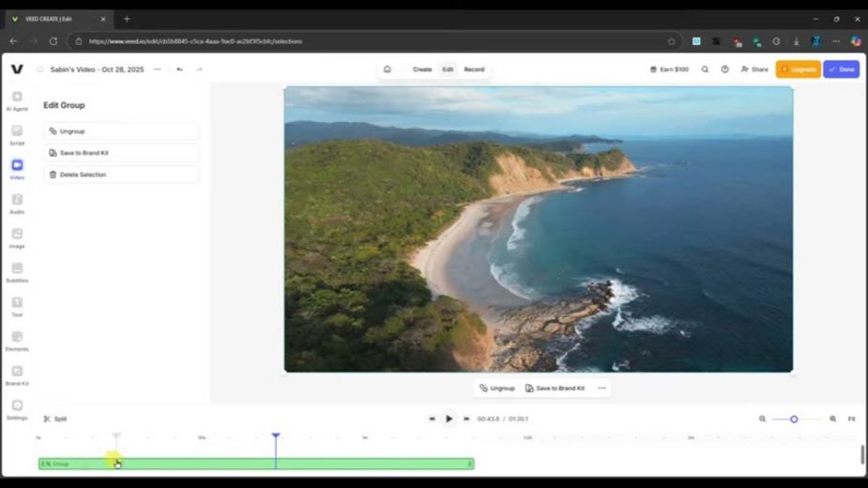This screenshot has width=868, height=488.
Task: Play the video
Action: pyautogui.click(x=449, y=419)
